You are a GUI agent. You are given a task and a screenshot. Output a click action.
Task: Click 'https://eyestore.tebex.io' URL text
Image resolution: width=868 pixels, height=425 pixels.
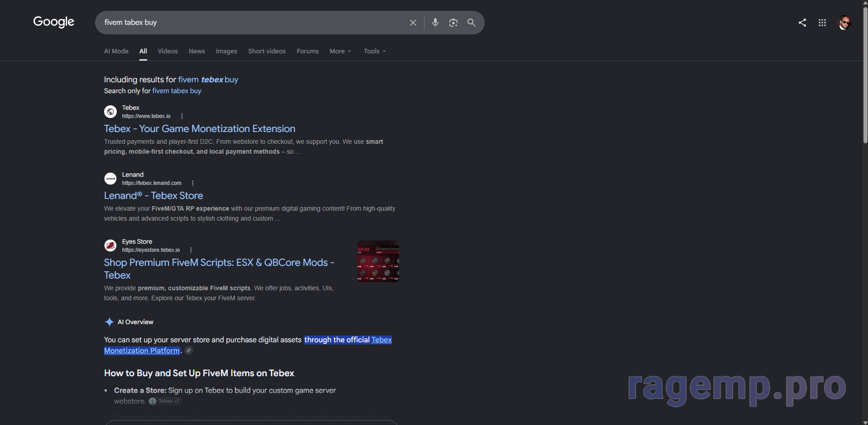click(151, 250)
